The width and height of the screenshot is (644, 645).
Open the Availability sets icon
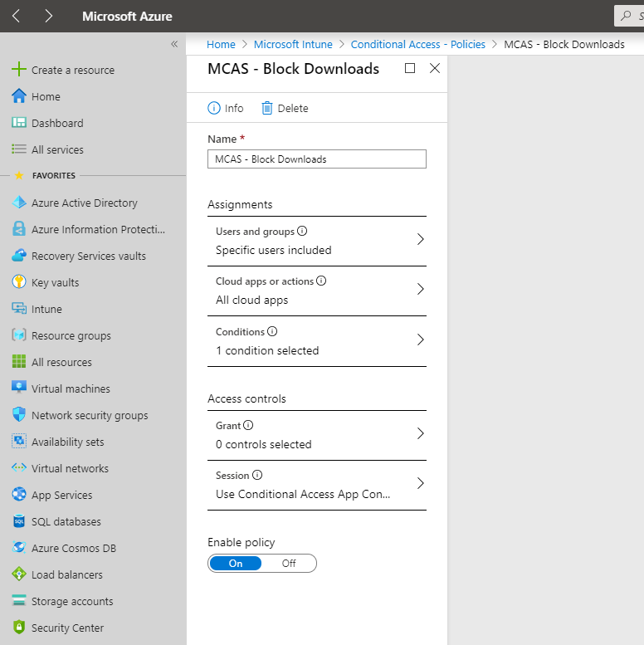19,441
